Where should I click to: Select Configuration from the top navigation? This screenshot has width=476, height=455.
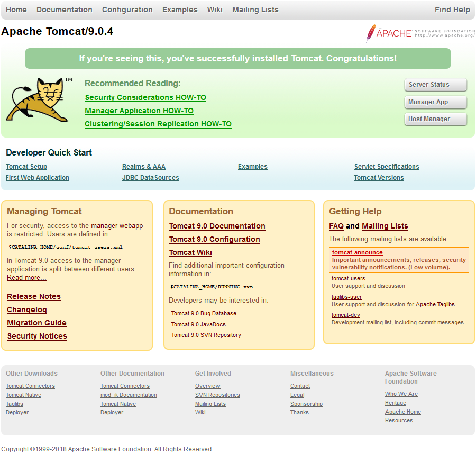tap(127, 10)
